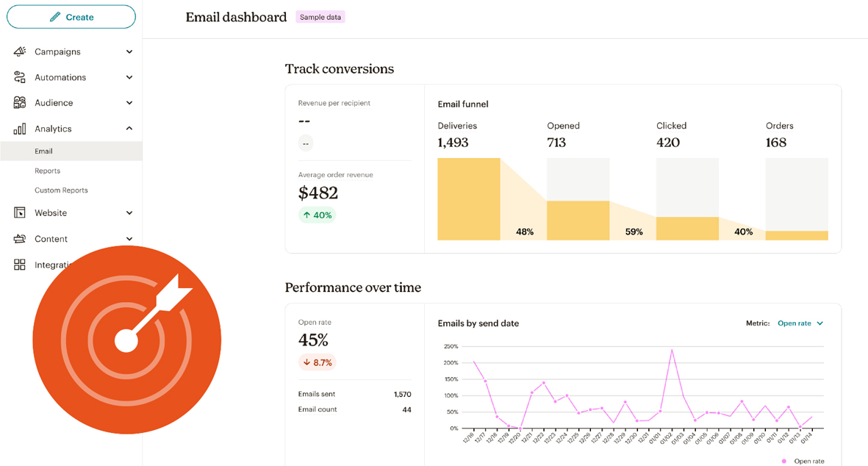The width and height of the screenshot is (868, 466).
Task: Click the Create button
Action: click(71, 17)
